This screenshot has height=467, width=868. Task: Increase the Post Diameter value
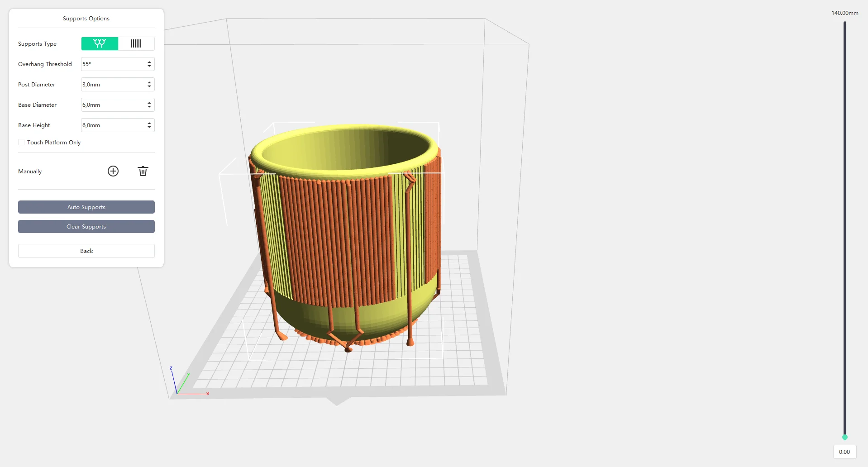[x=149, y=82]
